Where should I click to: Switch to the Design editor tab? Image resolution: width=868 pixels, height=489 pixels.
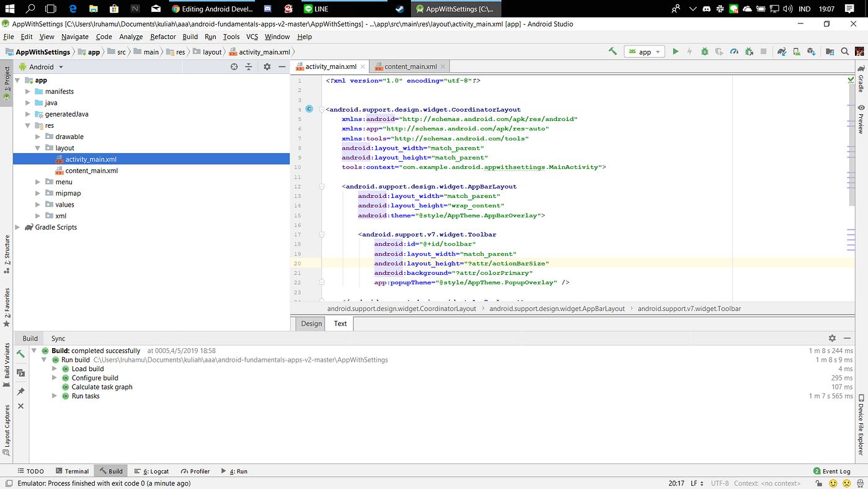(x=311, y=323)
